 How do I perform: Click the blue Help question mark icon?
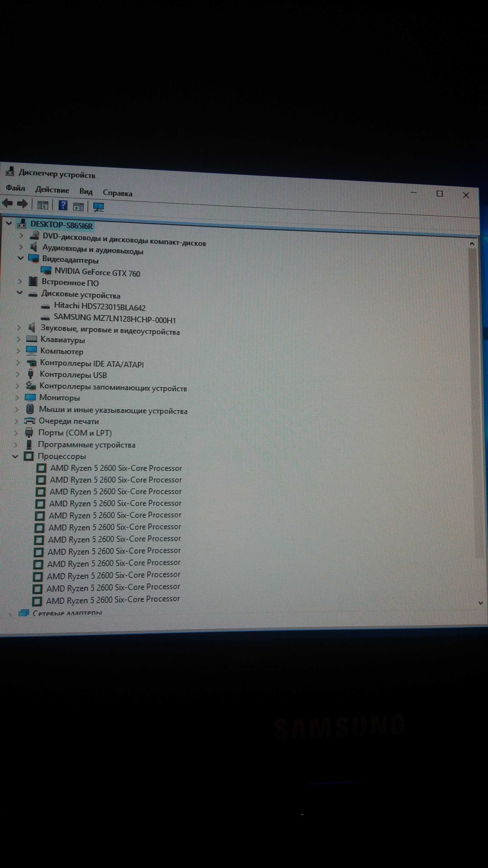point(63,205)
